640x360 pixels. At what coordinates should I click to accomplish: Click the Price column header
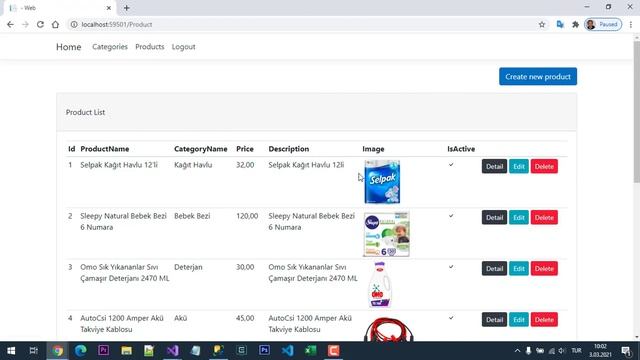point(245,149)
